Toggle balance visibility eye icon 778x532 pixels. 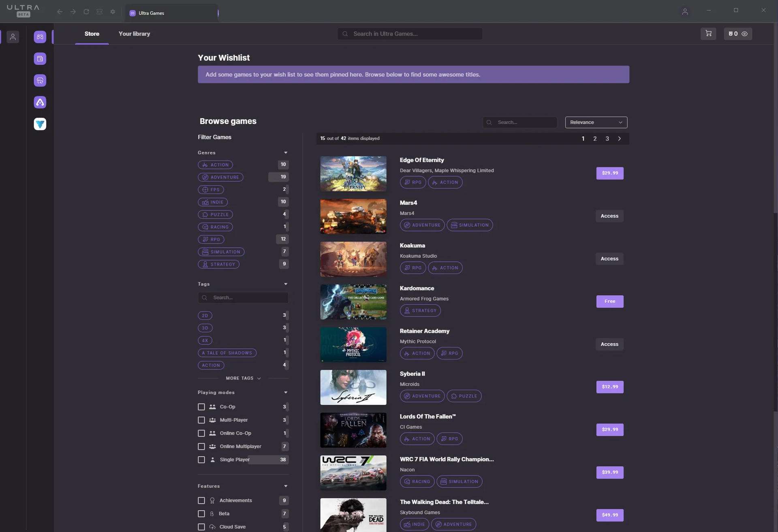(x=744, y=34)
